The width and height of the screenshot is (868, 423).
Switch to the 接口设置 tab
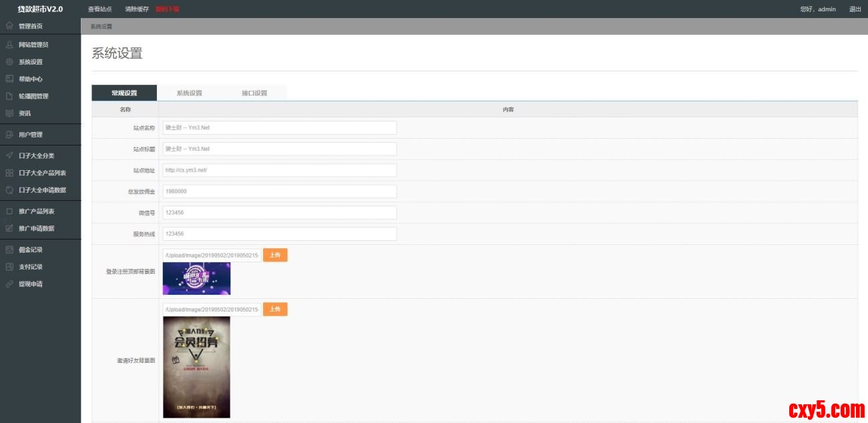254,93
